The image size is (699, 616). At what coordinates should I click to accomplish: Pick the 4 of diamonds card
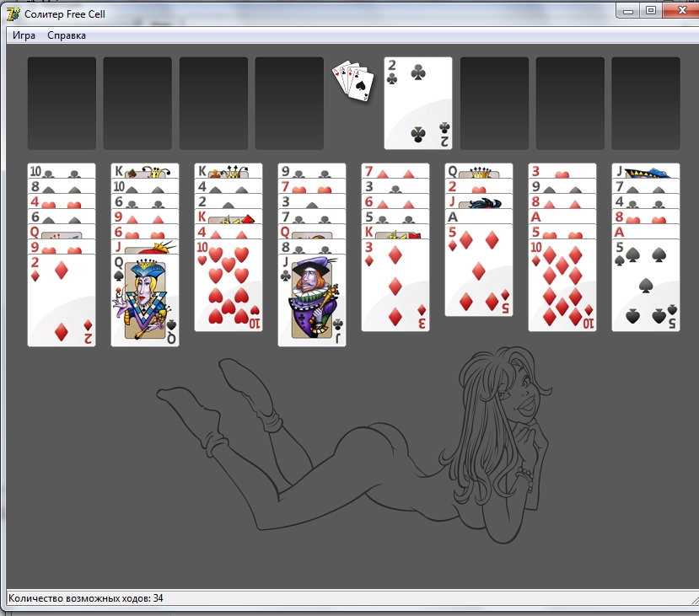(x=229, y=232)
